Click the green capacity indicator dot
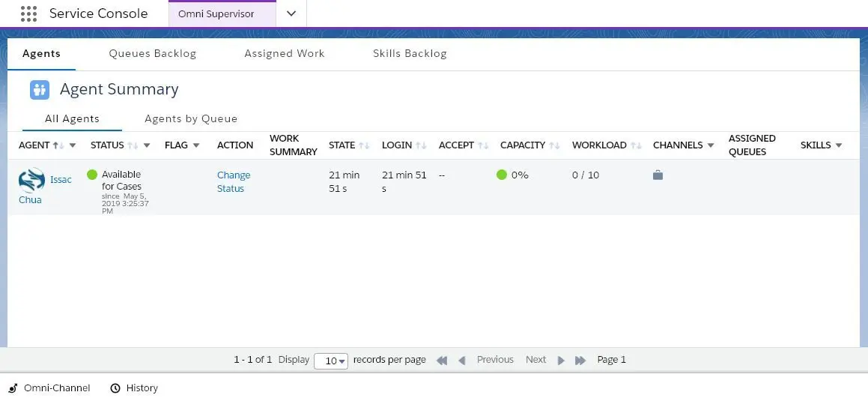The image size is (868, 401). tap(502, 175)
